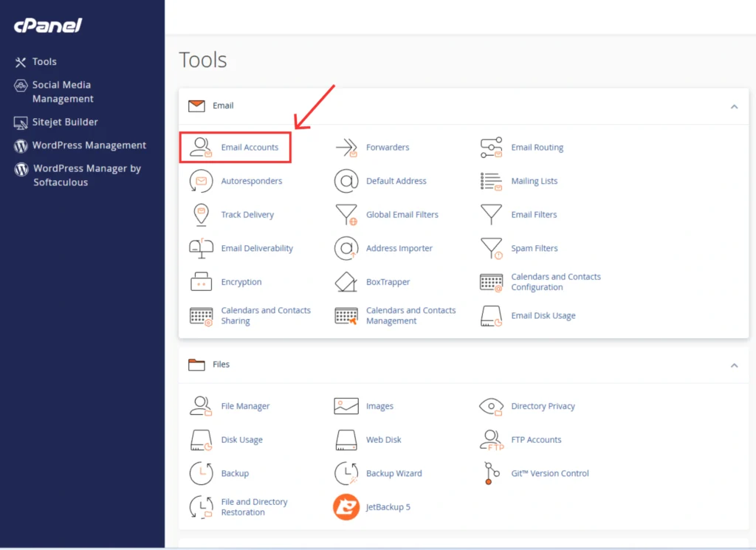The width and height of the screenshot is (756, 550).
Task: Open the Email Accounts link
Action: tap(250, 148)
